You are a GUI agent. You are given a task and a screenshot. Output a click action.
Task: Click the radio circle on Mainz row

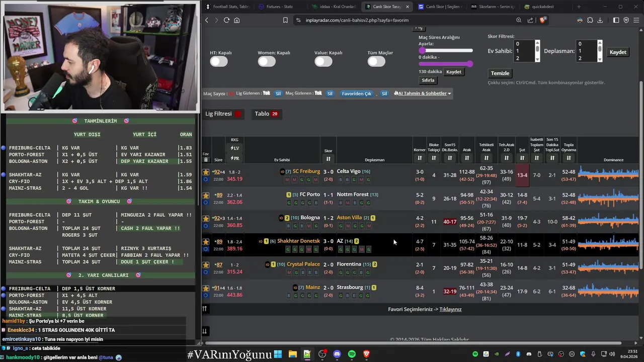[205, 295]
